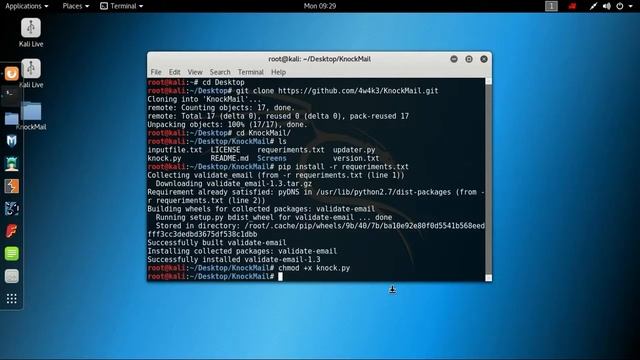
Task: Open the Firefox icon in the dock
Action: [x=11, y=74]
